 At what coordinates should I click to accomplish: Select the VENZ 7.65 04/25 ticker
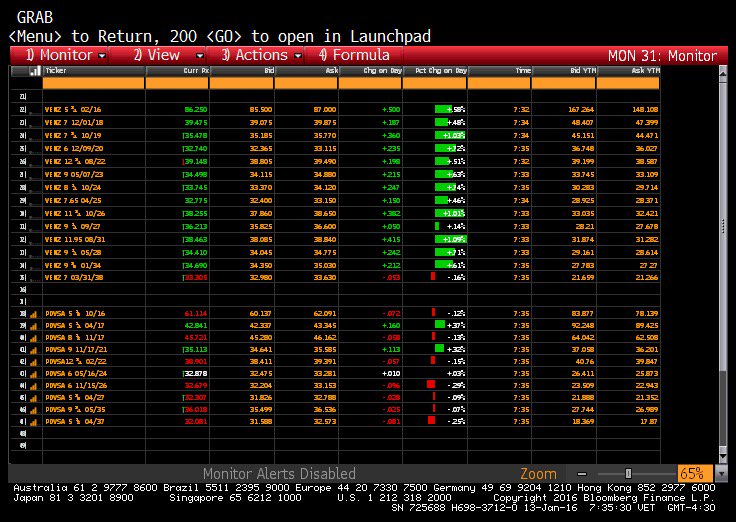tap(73, 200)
